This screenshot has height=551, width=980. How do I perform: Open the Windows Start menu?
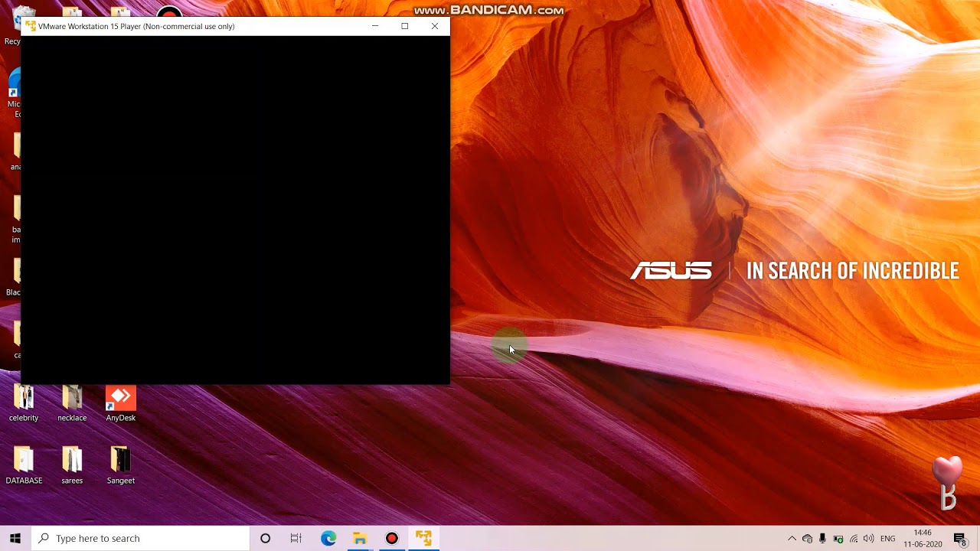(x=15, y=538)
